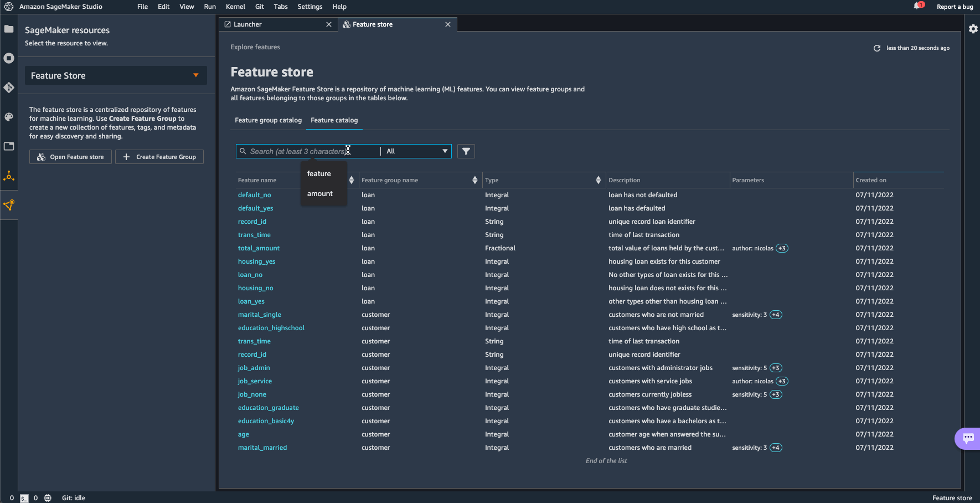Open the Git sidebar icon
The width and height of the screenshot is (980, 503).
tap(9, 88)
